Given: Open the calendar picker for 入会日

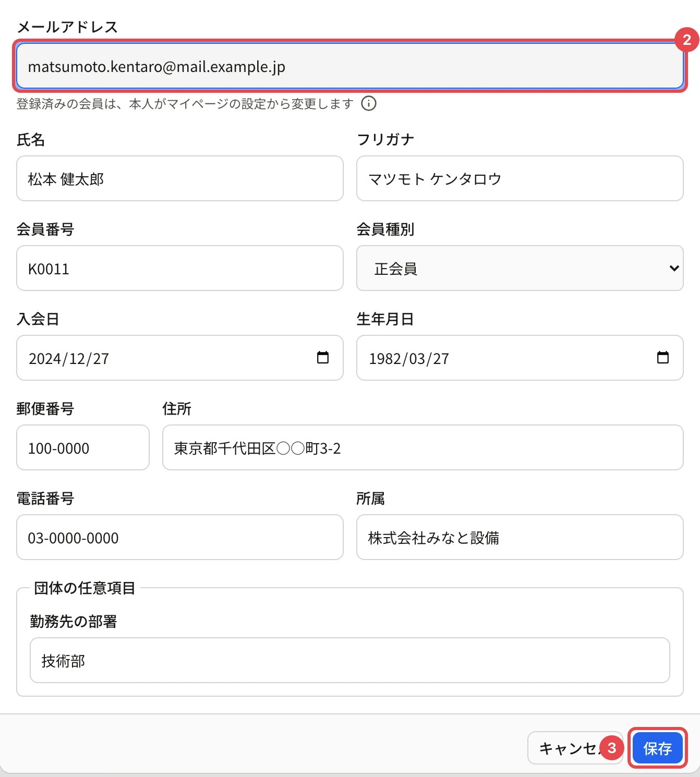Looking at the screenshot, I should point(323,358).
